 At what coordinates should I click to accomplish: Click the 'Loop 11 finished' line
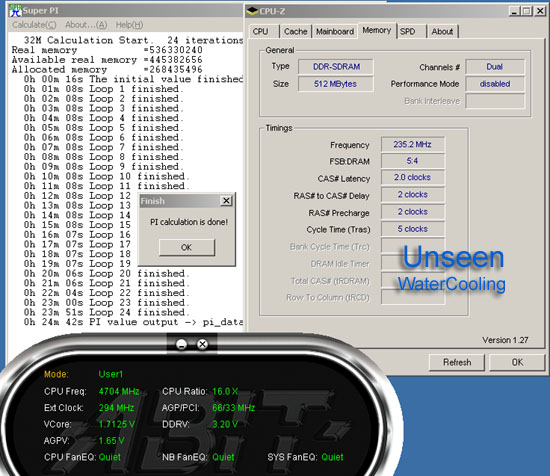click(107, 186)
